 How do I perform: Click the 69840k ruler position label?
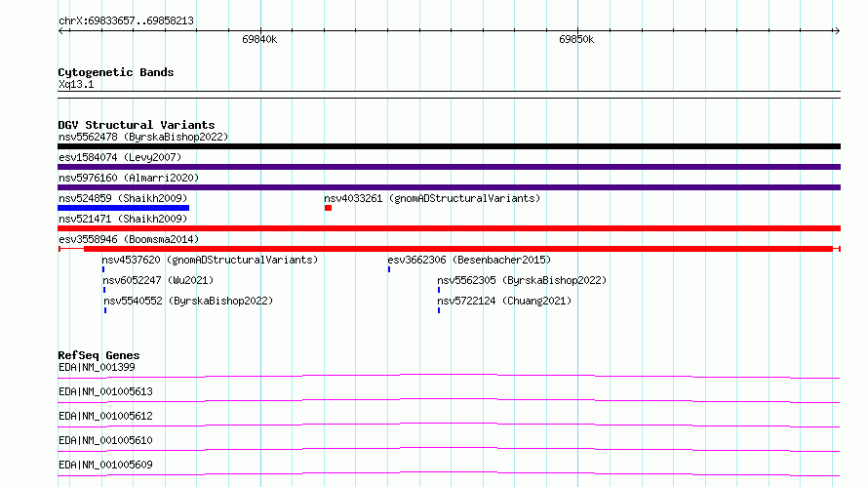click(x=259, y=39)
